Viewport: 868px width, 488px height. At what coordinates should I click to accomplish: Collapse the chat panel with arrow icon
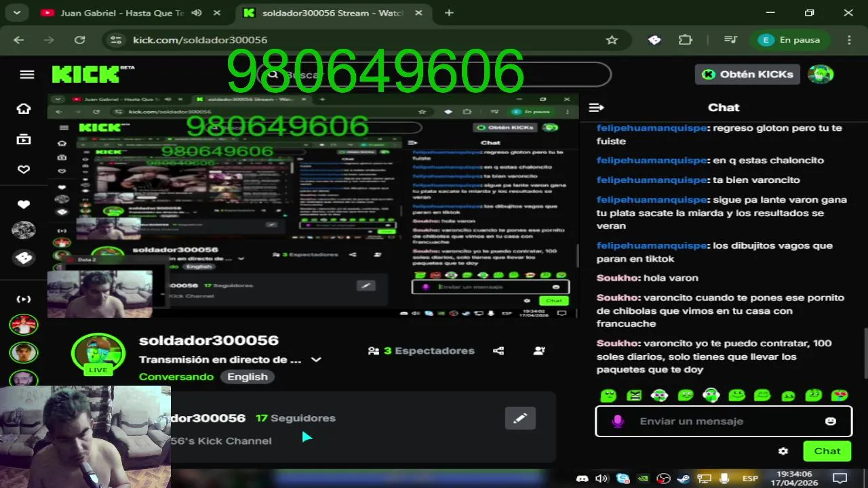point(597,107)
